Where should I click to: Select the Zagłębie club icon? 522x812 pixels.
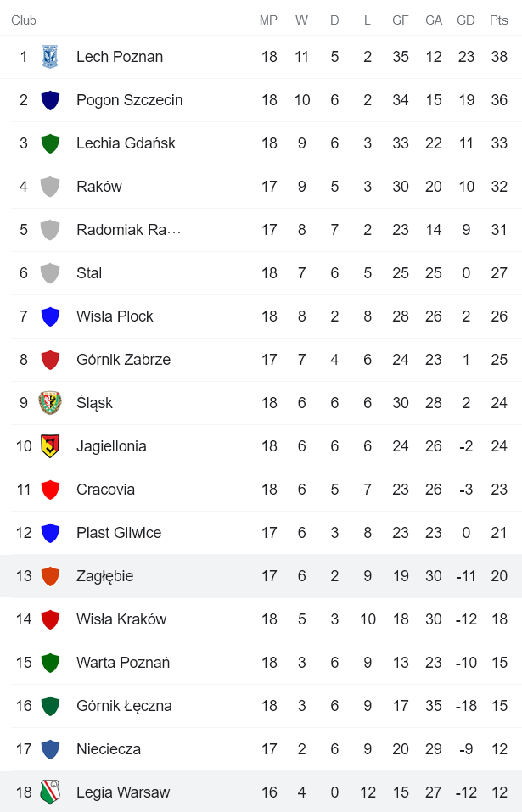[50, 576]
